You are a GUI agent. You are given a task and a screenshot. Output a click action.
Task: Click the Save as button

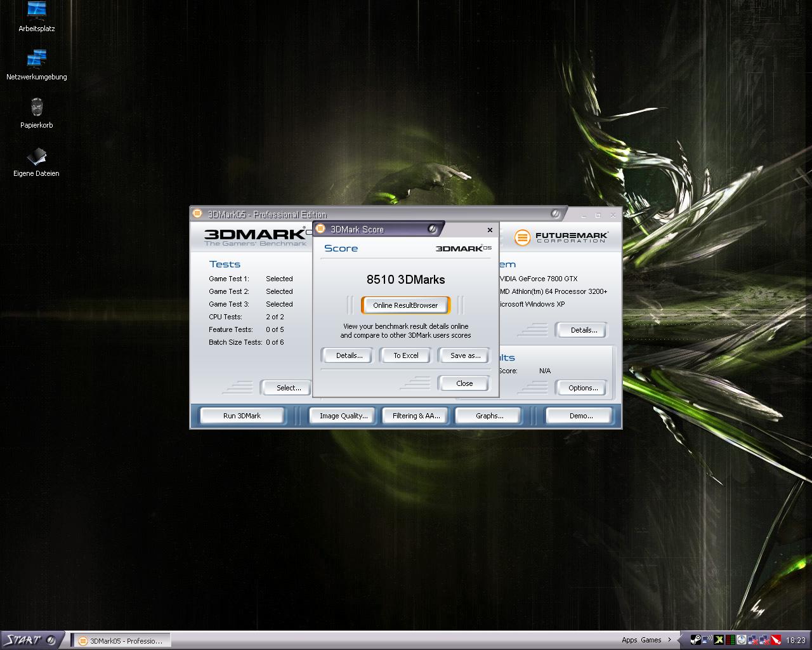tap(465, 355)
